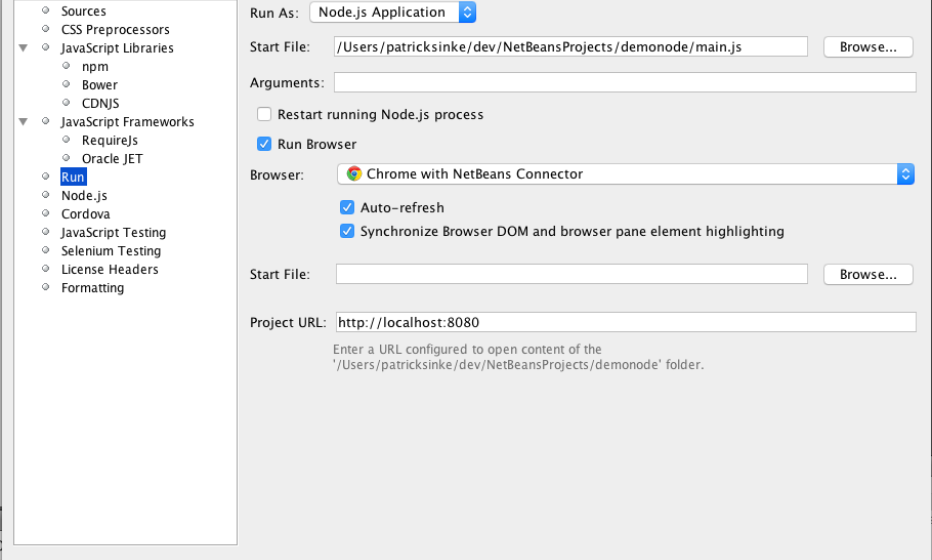The width and height of the screenshot is (932, 560).
Task: Select npm under JavaScript Libraries
Action: pyautogui.click(x=95, y=67)
